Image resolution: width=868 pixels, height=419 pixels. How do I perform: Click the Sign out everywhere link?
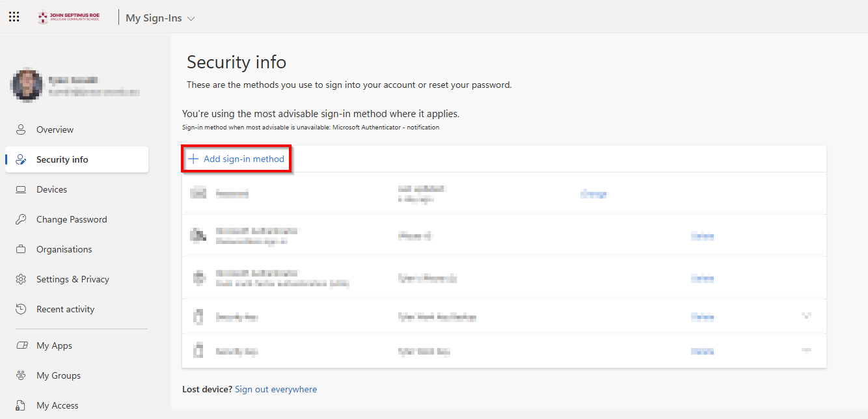coord(276,389)
